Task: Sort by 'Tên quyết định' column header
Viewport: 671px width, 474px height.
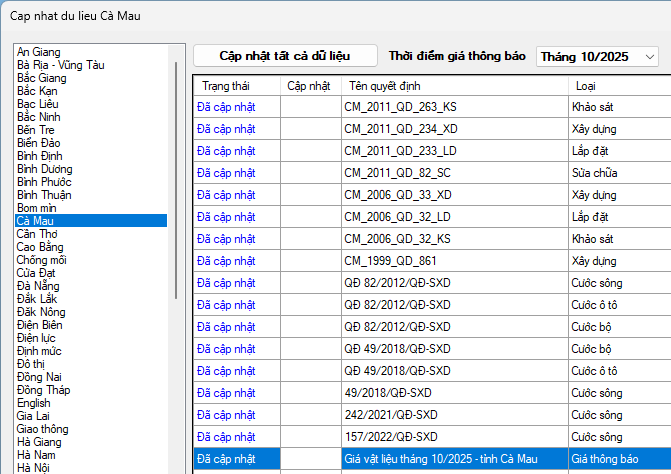Action: [384, 85]
